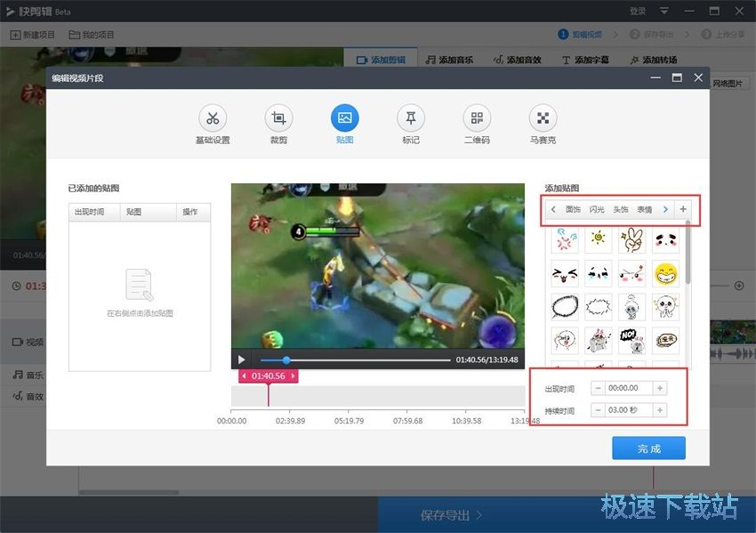This screenshot has width=756, height=533.
Task: Click 新建项目 in main window
Action: pos(32,35)
